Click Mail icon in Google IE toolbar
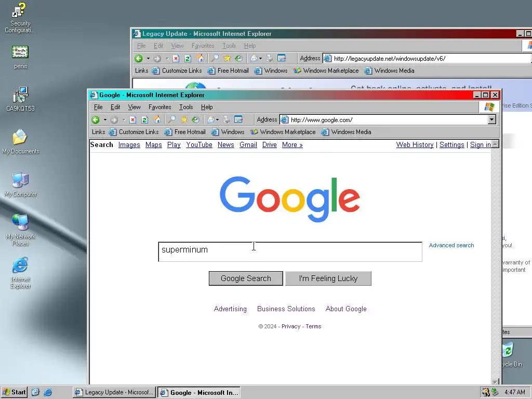The image size is (532, 399). coord(211,119)
